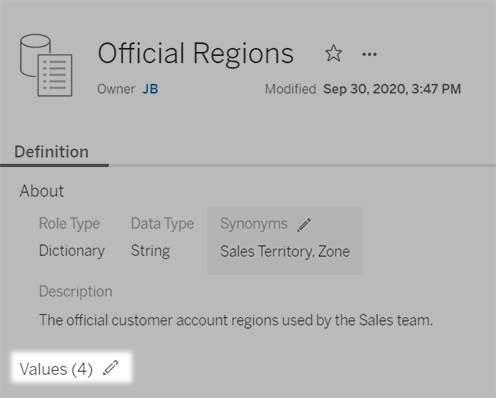Click the Description label
The height and width of the screenshot is (398, 496).
coord(76,291)
